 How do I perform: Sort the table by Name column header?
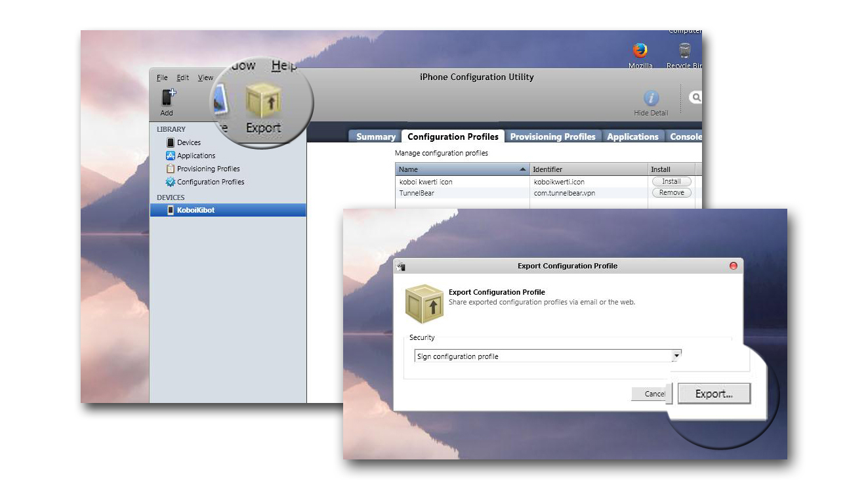pos(463,169)
